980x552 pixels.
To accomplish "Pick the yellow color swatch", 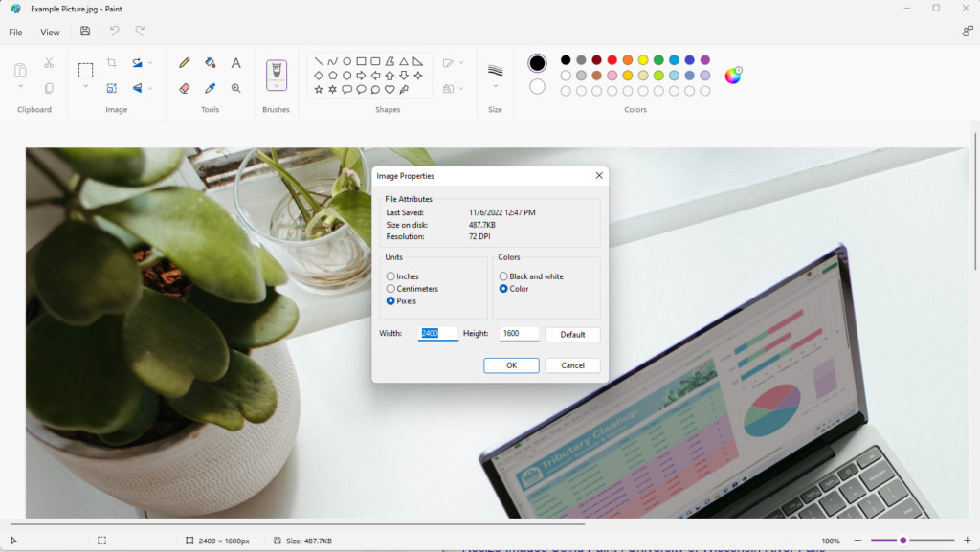I will point(643,60).
